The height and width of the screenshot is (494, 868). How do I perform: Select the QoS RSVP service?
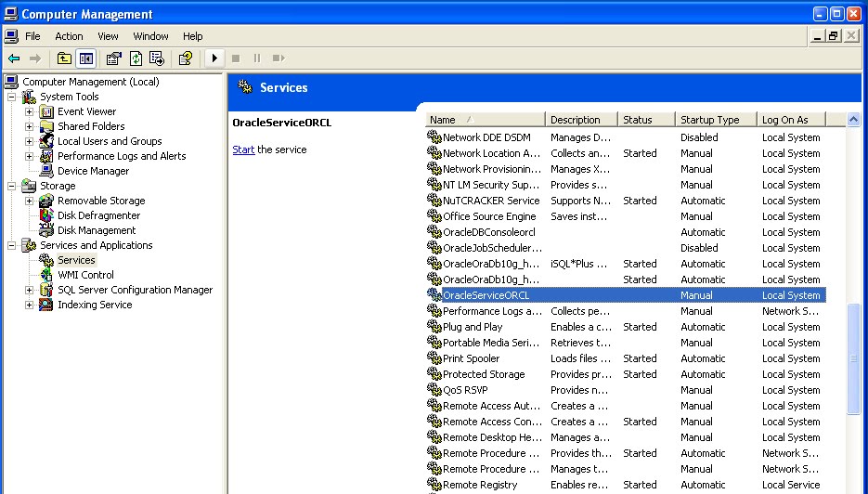coord(626,390)
